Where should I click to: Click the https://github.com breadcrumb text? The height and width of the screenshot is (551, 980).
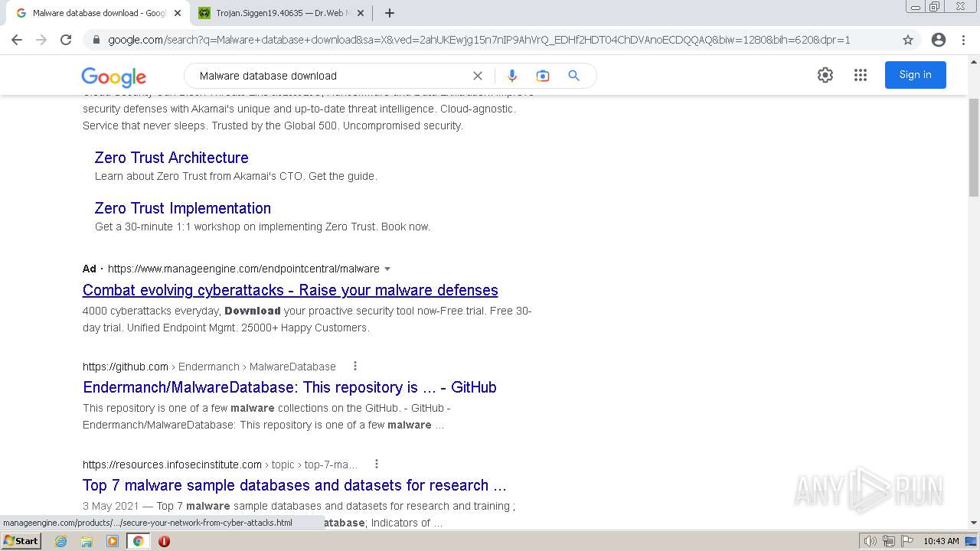click(126, 367)
